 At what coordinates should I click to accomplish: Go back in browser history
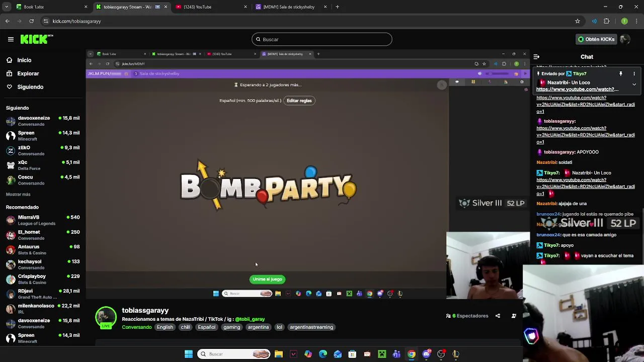pos(8,21)
